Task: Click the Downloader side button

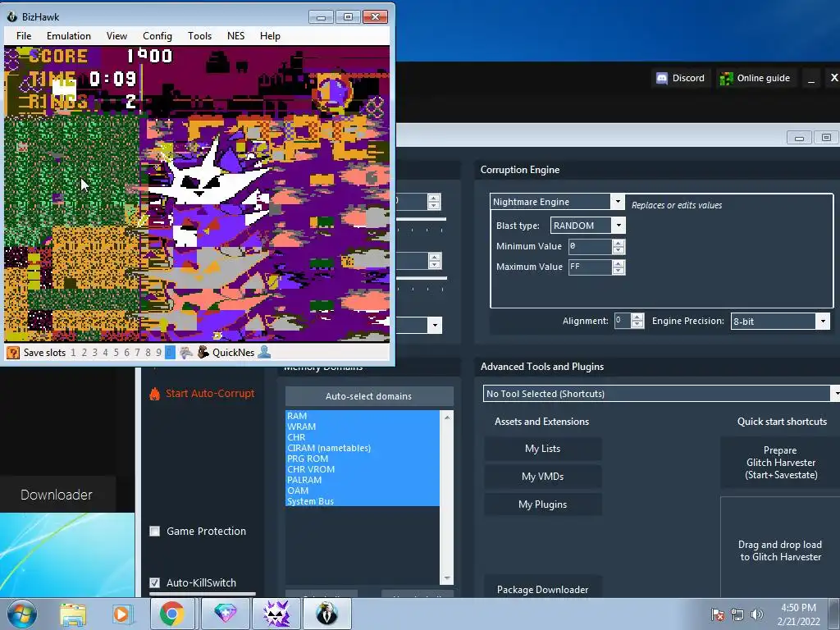Action: point(57,495)
